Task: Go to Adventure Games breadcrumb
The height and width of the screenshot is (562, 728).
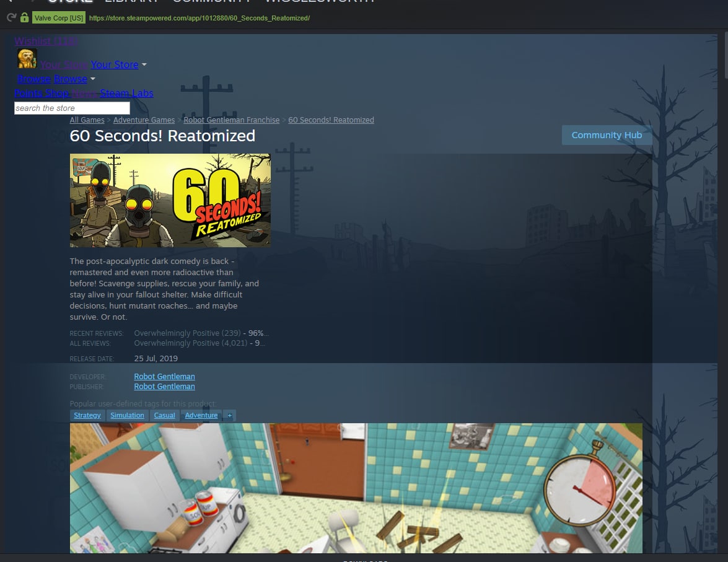Action: pos(144,120)
